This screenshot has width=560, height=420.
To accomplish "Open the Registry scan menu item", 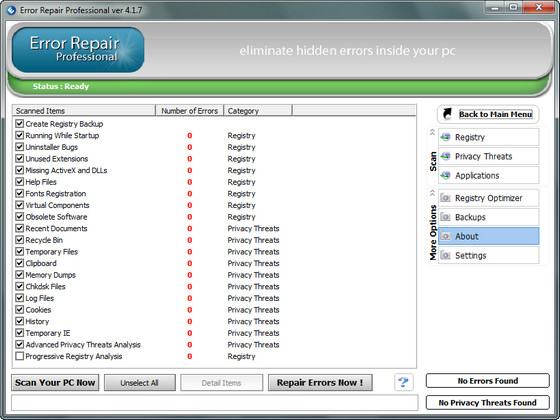I will pyautogui.click(x=489, y=137).
